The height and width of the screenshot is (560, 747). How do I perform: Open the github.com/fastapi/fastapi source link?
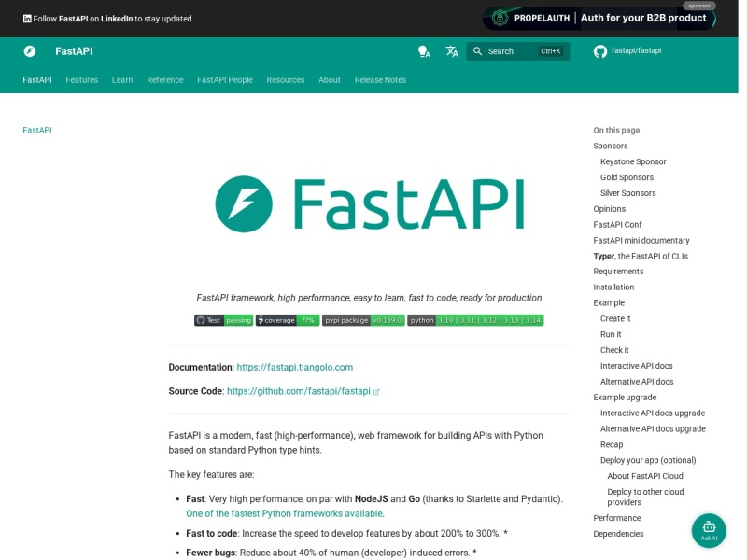[x=298, y=391]
